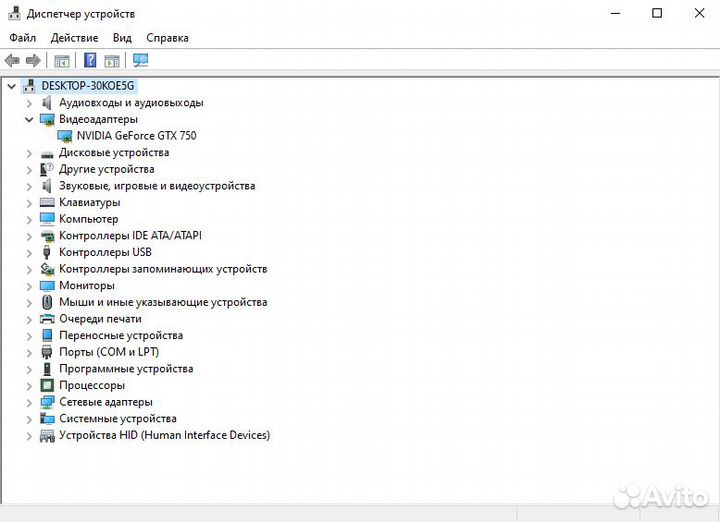Viewport: 720px width, 522px height.
Task: Close the Диспетчер устройств window
Action: point(699,13)
